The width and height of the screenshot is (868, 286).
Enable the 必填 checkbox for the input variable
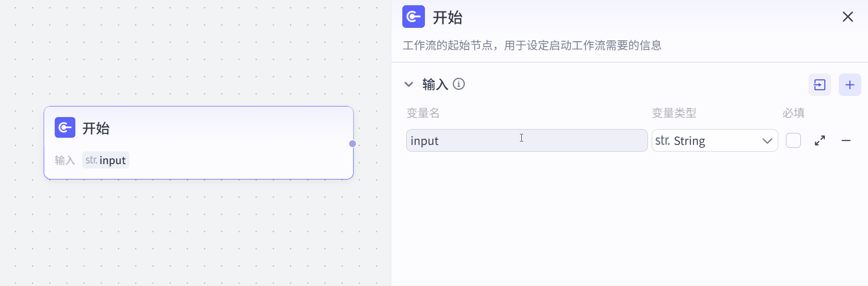793,140
